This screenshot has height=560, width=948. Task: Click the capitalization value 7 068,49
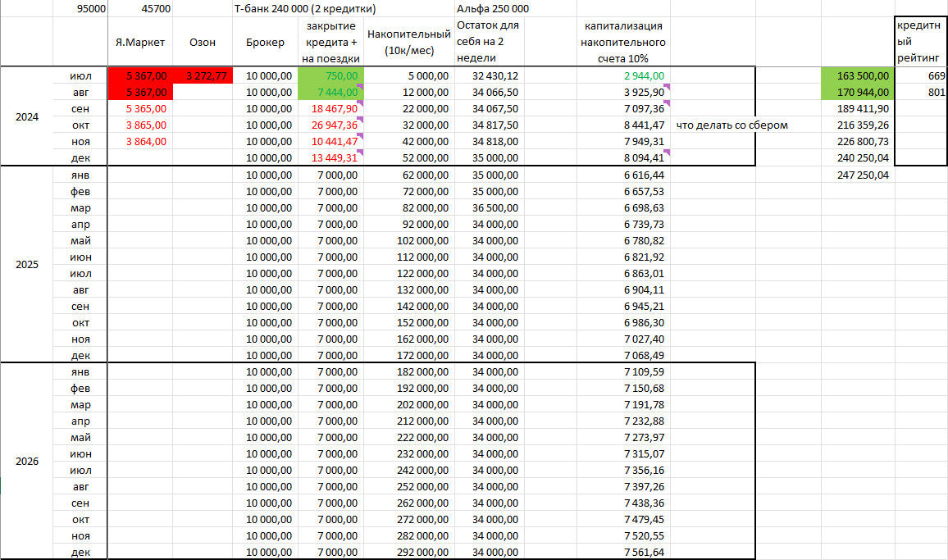tap(623, 356)
